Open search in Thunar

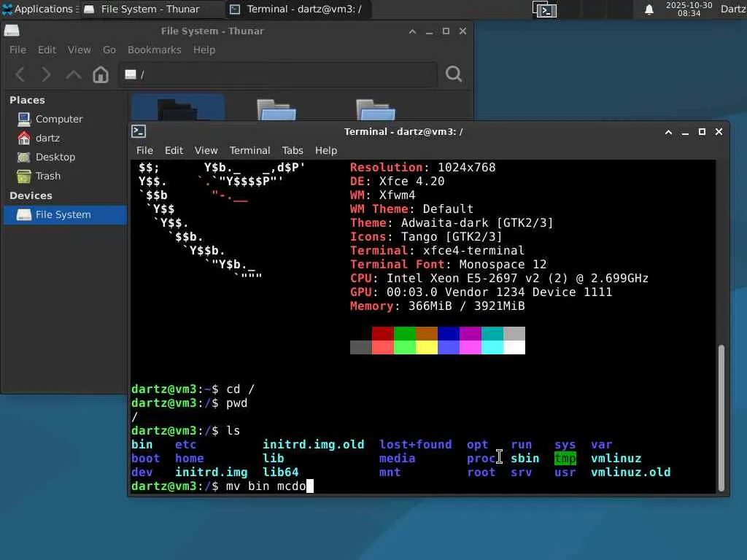coord(454,74)
